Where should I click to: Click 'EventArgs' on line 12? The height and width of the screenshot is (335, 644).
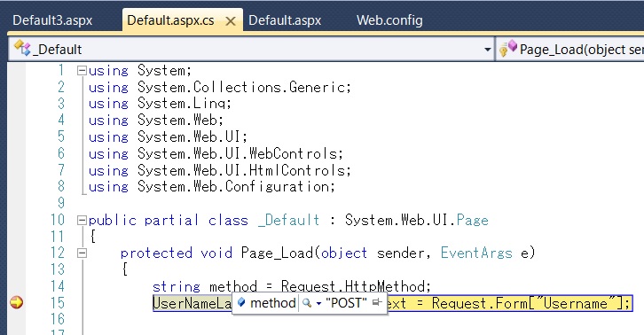[x=476, y=253]
